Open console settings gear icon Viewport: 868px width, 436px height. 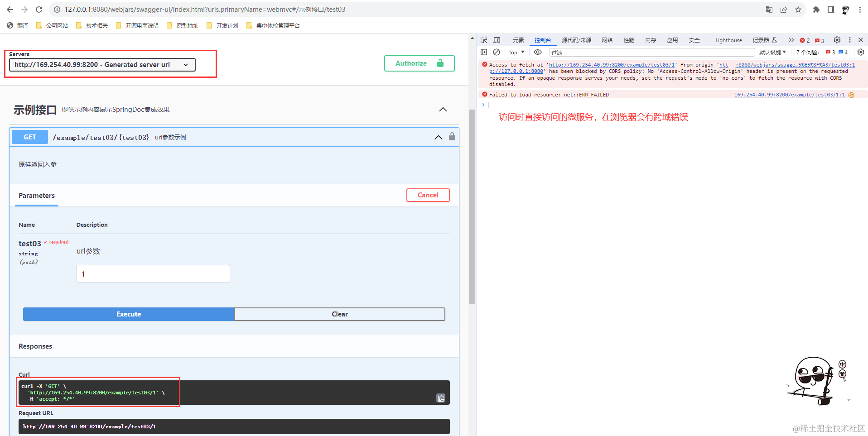click(x=861, y=52)
